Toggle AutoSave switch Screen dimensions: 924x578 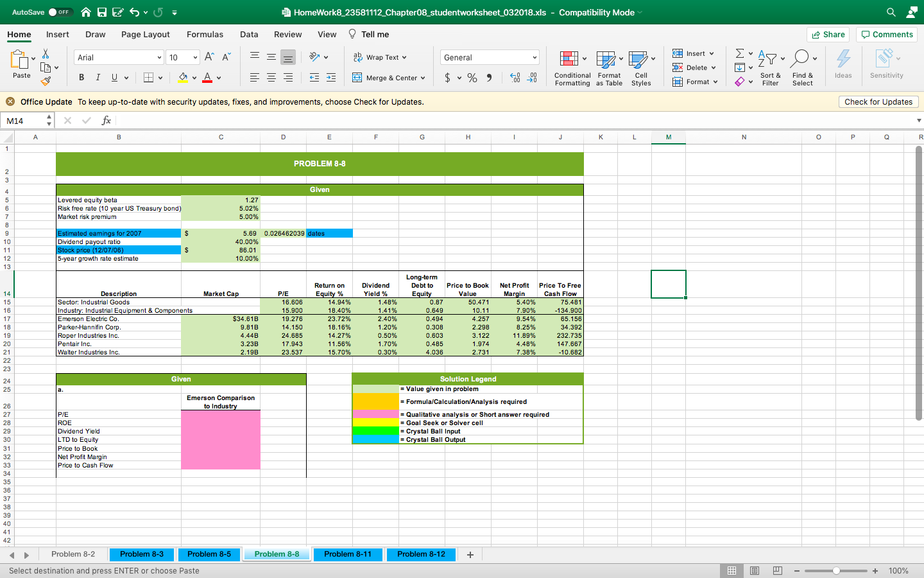click(60, 12)
